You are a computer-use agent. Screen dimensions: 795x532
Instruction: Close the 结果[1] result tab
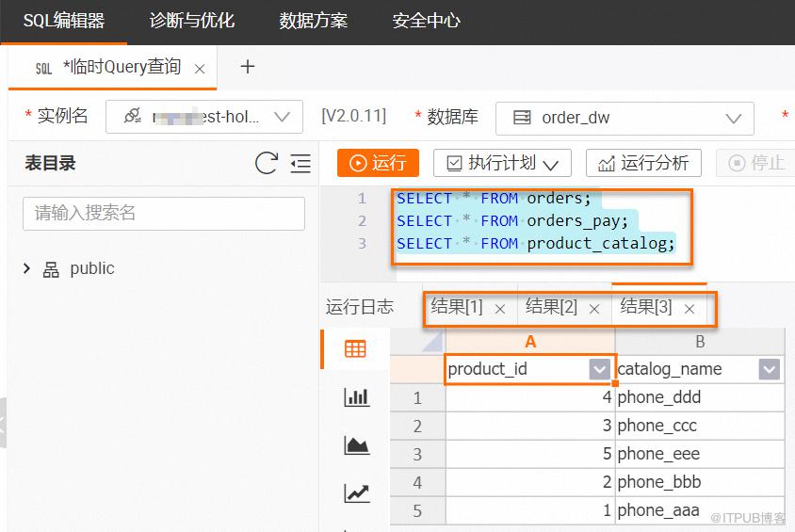coord(500,309)
